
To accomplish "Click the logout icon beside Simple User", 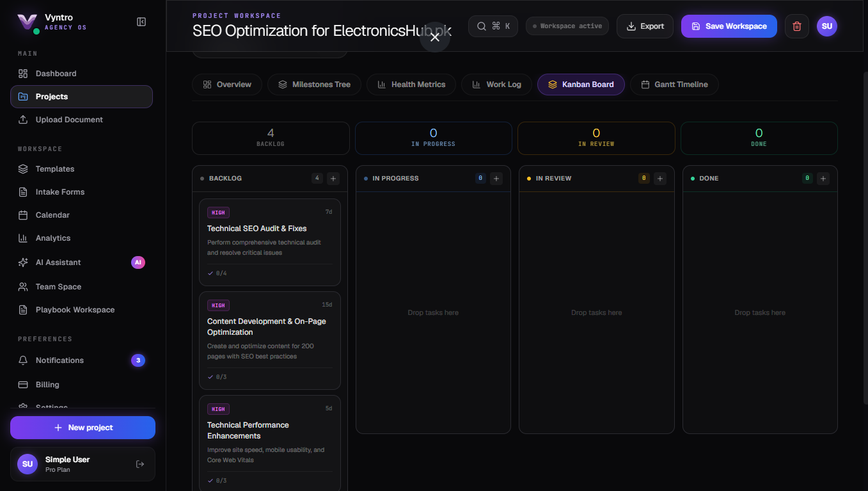I will click(140, 464).
